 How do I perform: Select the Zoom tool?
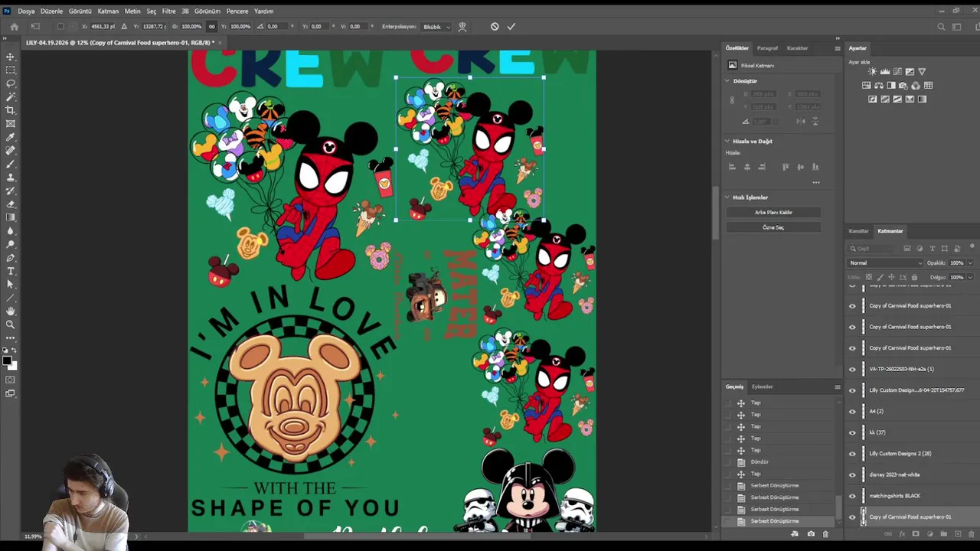tap(10, 324)
